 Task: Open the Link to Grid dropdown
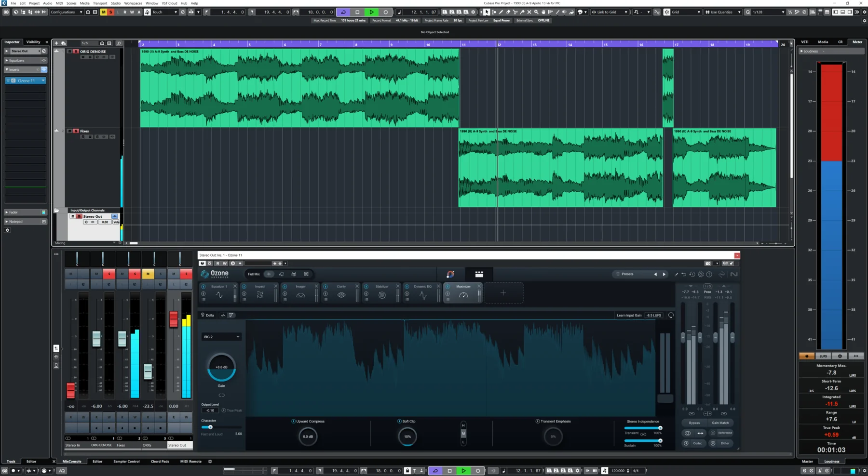tap(610, 12)
